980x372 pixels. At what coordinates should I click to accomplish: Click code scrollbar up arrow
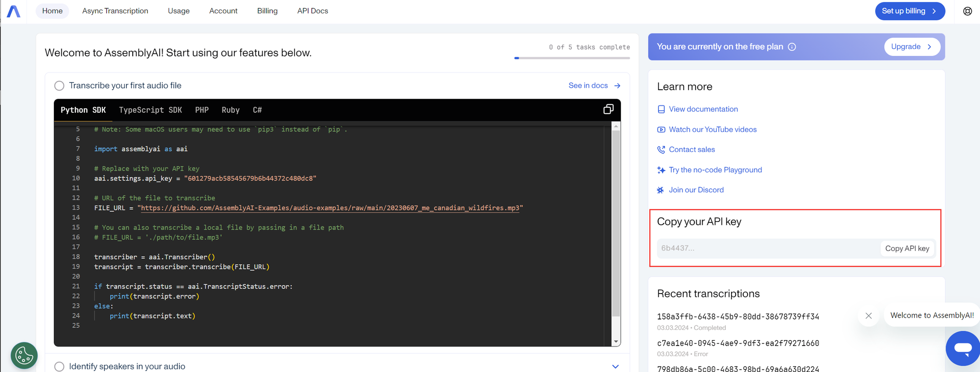(616, 126)
